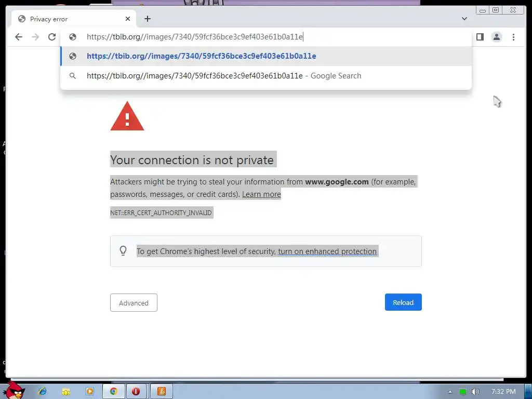Reload the page with the toolbar refresh icon

pyautogui.click(x=52, y=37)
